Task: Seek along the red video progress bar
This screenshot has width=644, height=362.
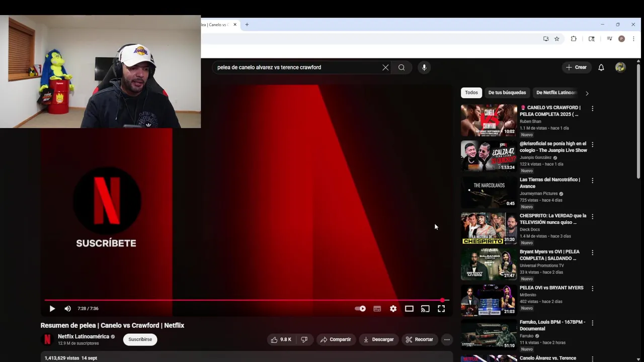Action: click(247, 300)
